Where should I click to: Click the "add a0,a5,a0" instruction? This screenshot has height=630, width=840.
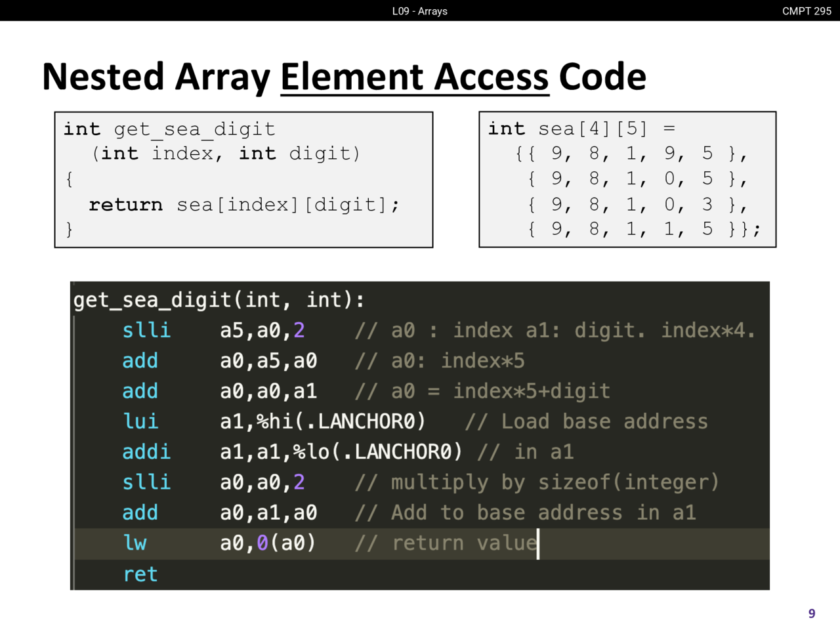point(219,361)
